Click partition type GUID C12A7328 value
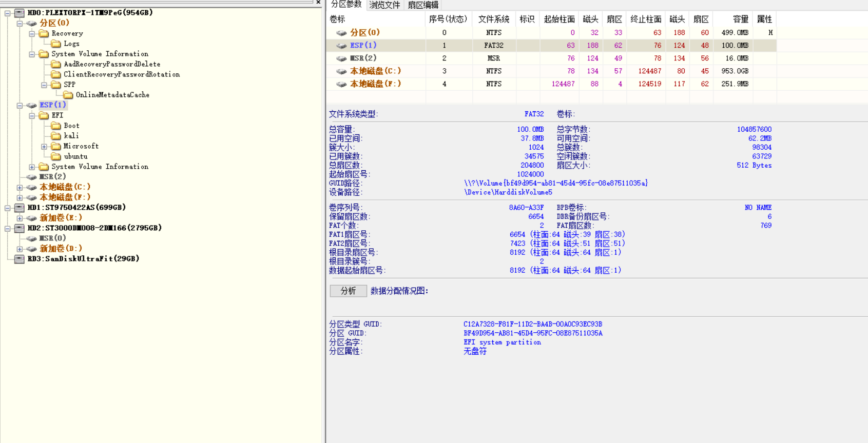 (533, 324)
